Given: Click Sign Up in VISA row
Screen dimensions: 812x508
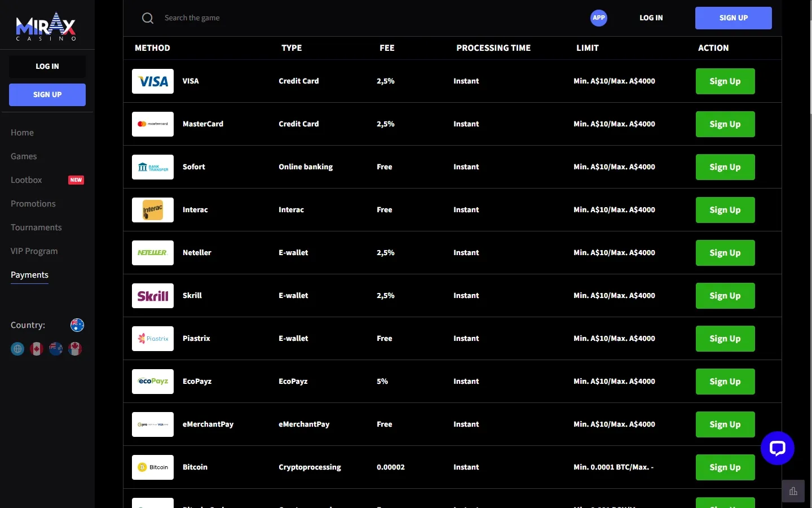Looking at the screenshot, I should [725, 81].
